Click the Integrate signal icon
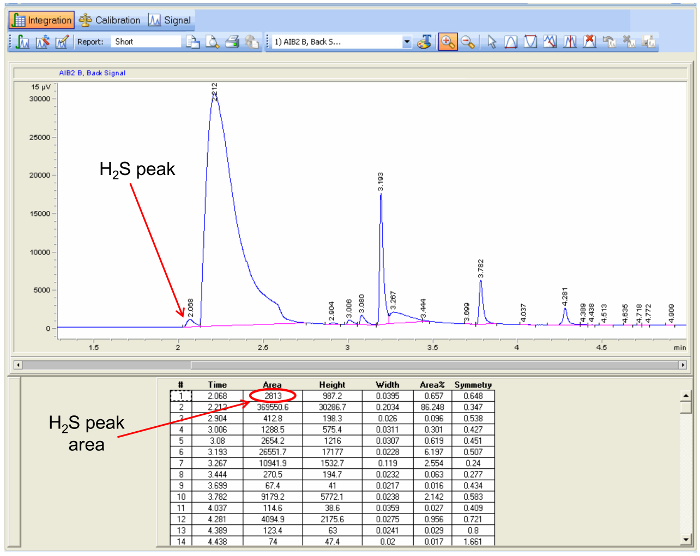 (x=22, y=42)
